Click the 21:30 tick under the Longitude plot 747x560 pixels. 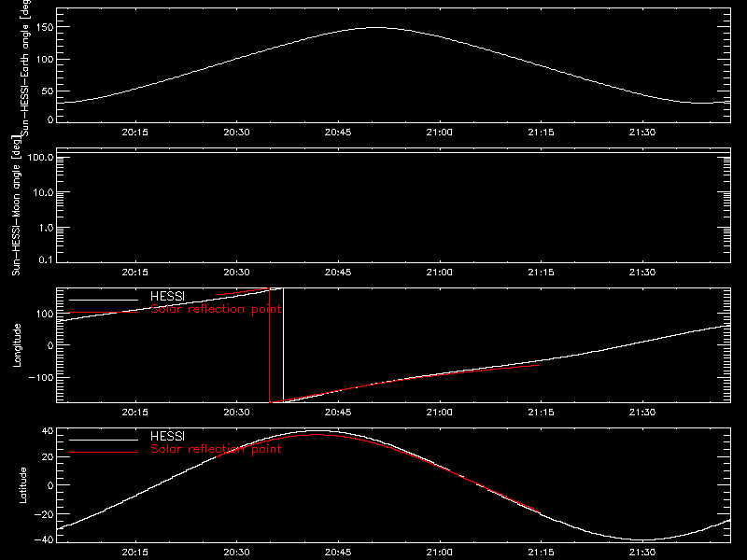(x=642, y=412)
